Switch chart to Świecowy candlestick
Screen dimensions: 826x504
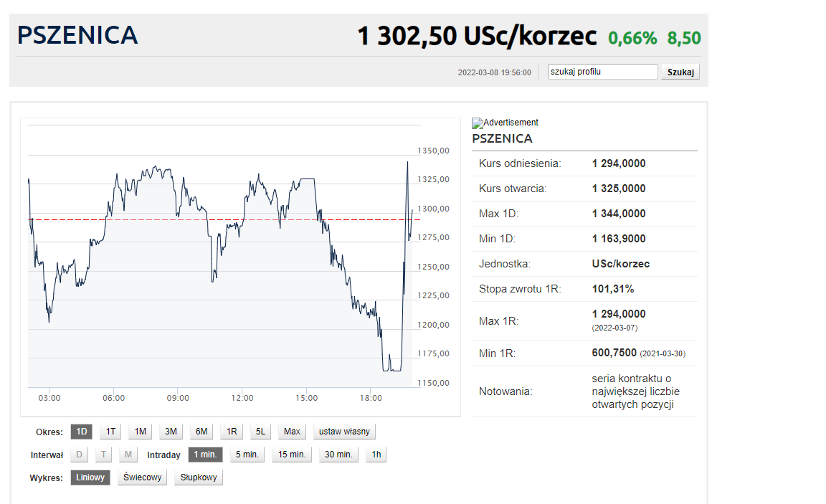[142, 477]
